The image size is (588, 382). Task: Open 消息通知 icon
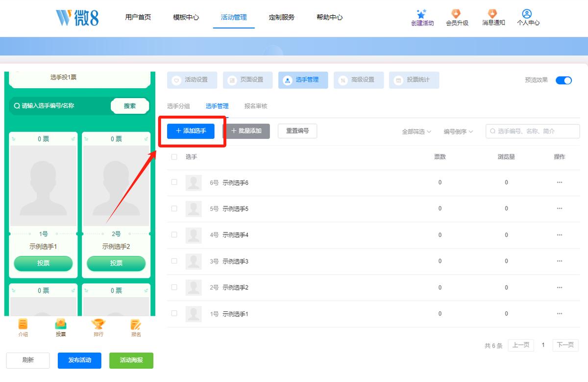(493, 14)
